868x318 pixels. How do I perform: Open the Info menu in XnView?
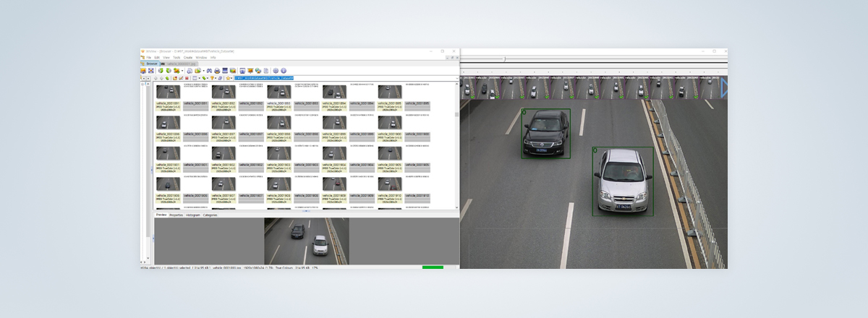(213, 57)
